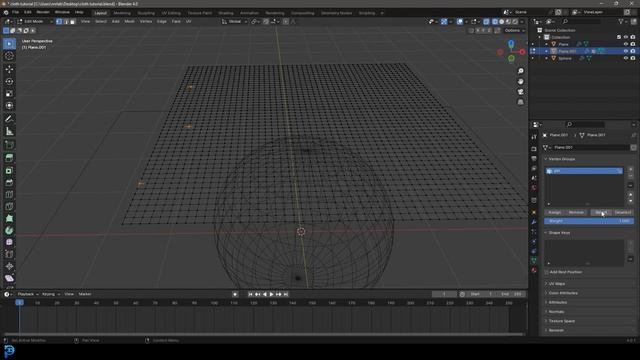640x360 pixels.
Task: Click the Select vertex group button
Action: (601, 212)
